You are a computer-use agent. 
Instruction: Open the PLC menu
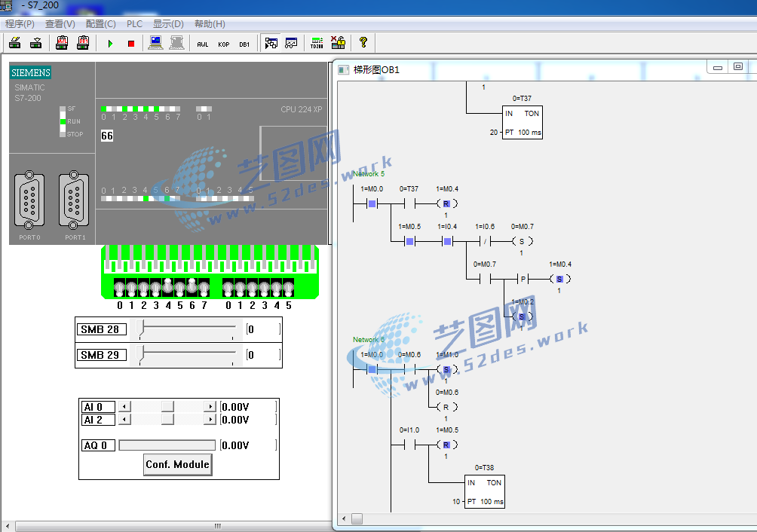135,24
